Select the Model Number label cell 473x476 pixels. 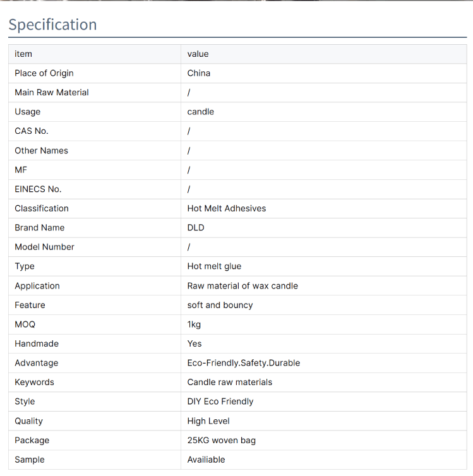[44, 247]
